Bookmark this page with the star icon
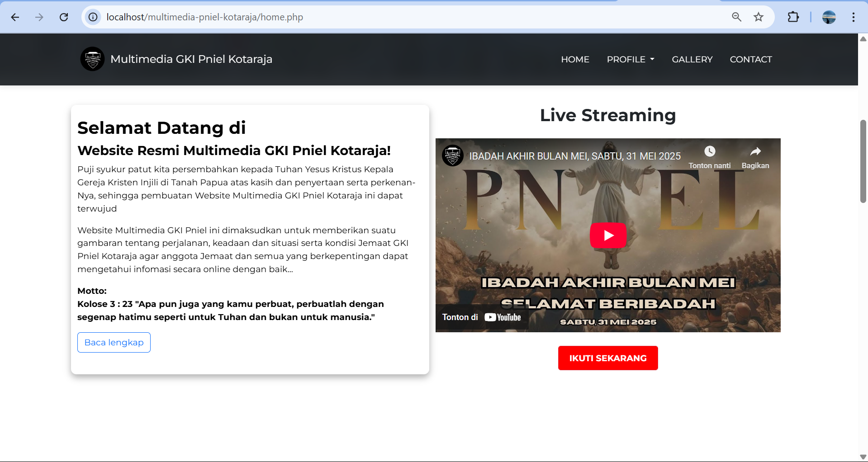868x462 pixels. [x=759, y=17]
